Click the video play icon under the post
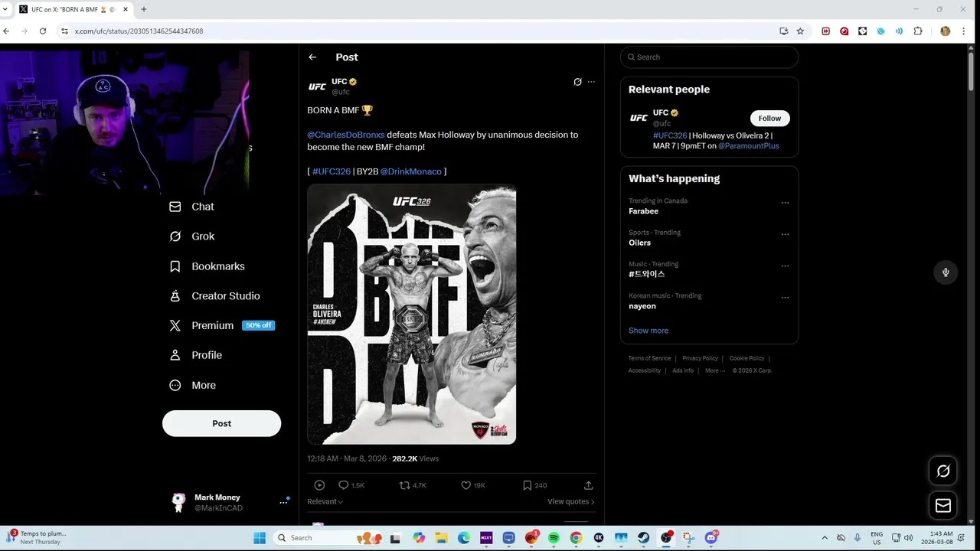Screen dimensions: 980x551 319,485
